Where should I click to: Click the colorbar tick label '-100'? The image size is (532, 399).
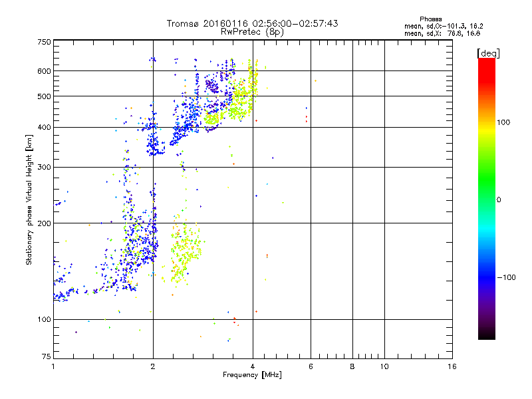pos(506,277)
